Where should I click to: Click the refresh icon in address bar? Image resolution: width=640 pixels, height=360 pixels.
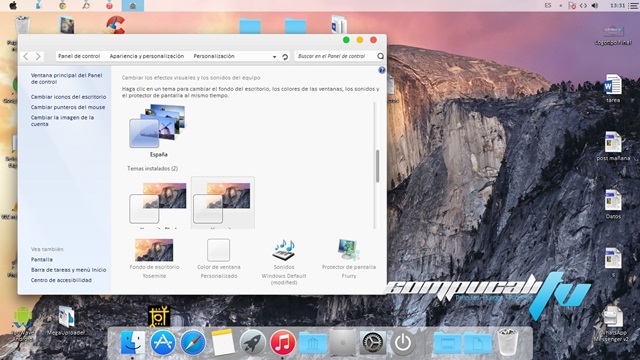pos(285,56)
